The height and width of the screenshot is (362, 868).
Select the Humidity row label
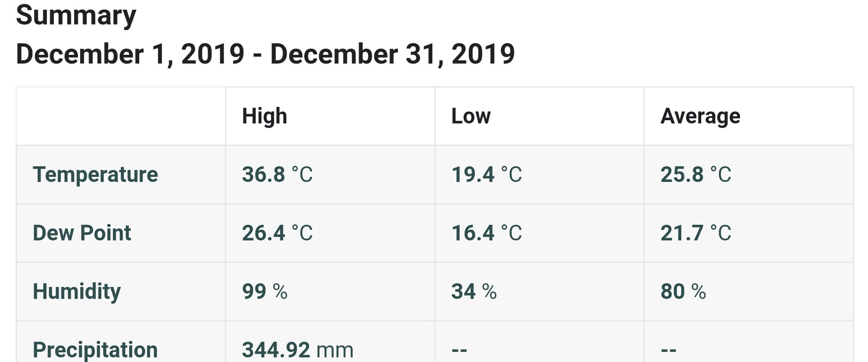coord(77,292)
